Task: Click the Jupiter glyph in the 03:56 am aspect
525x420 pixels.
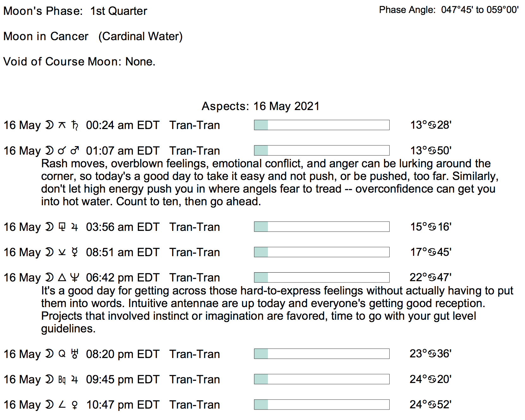Action: point(75,227)
